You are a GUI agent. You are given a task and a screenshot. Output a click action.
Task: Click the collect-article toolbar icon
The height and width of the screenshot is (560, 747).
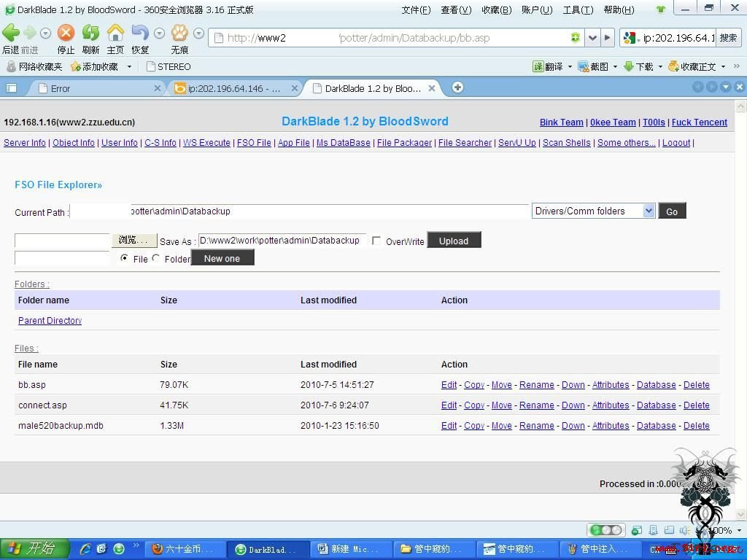click(673, 66)
